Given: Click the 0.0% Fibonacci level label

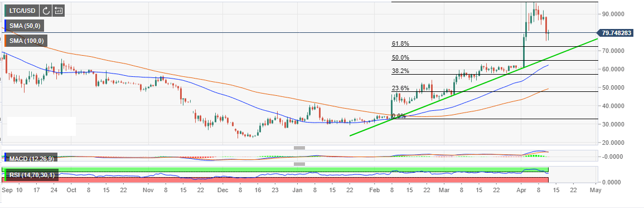Looking at the screenshot, I should (x=399, y=116).
